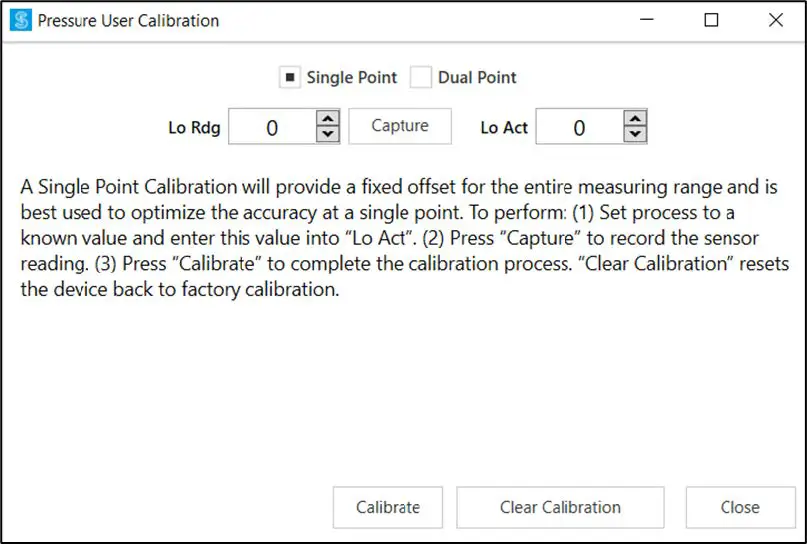
Task: Click the Lo Act value field
Action: click(x=579, y=128)
